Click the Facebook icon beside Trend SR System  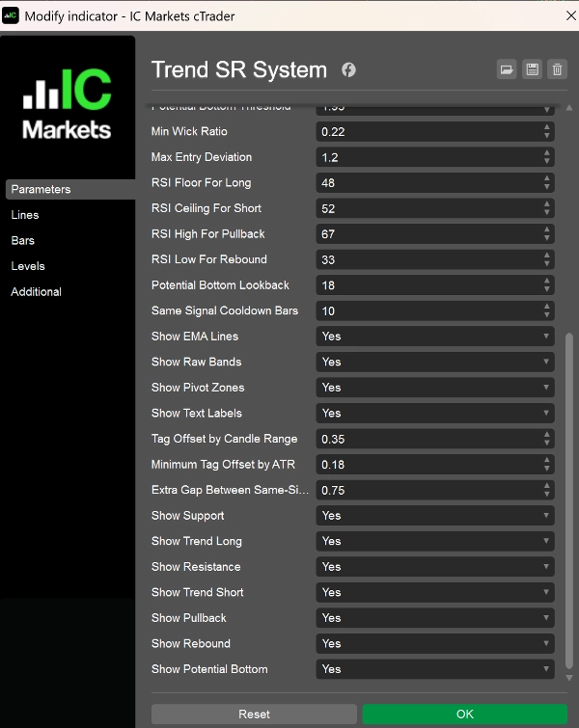(x=348, y=70)
